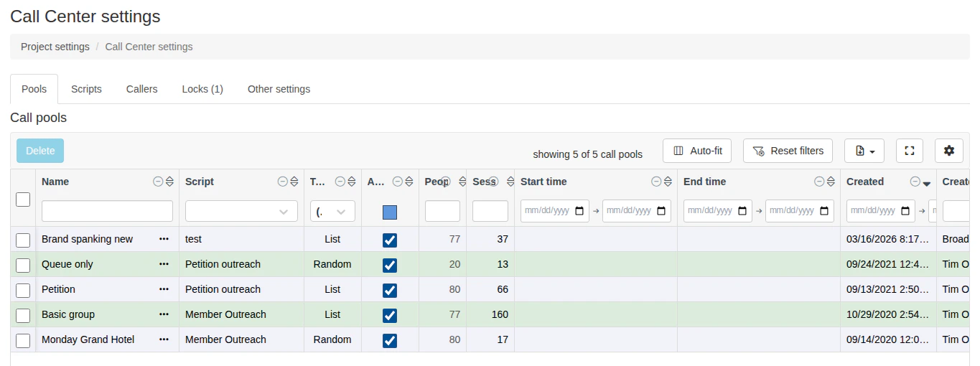Sort by Name column arrows
Image resolution: width=980 pixels, height=366 pixels.
click(169, 182)
